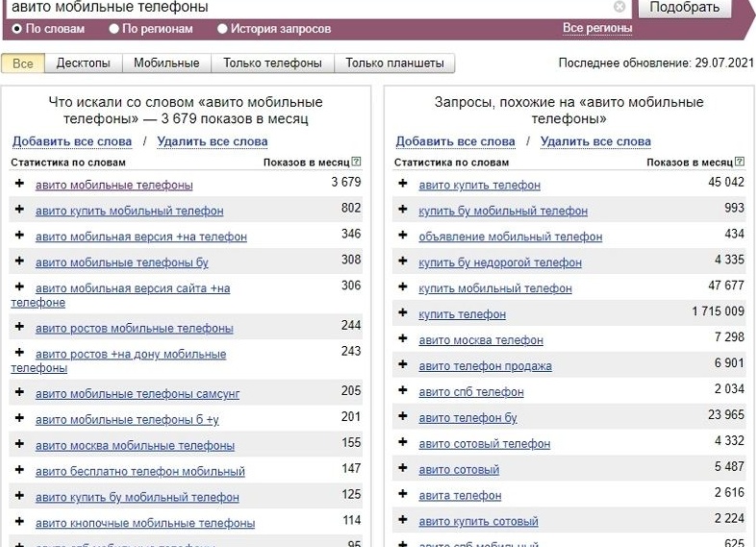This screenshot has width=756, height=547.
Task: Add «авито сотовый» with plus icon
Action: click(x=403, y=467)
